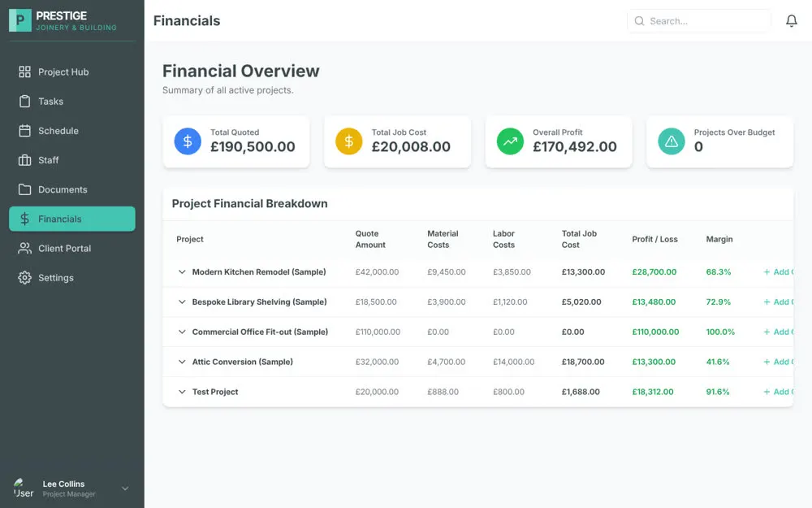
Task: Click the 100.0% margin value
Action: point(720,332)
